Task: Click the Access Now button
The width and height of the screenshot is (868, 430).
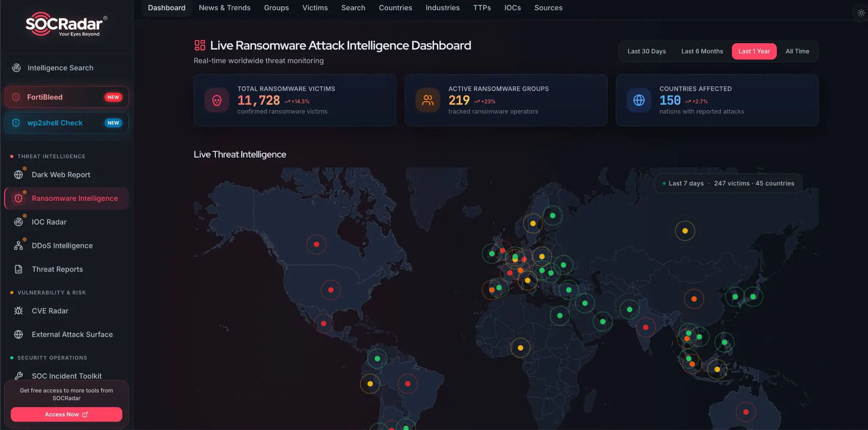Action: [67, 414]
